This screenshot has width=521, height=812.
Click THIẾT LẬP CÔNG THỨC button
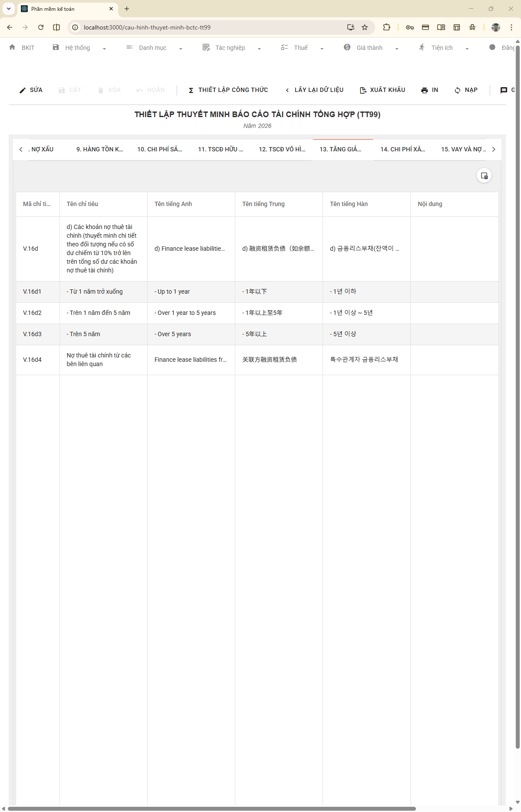point(228,90)
